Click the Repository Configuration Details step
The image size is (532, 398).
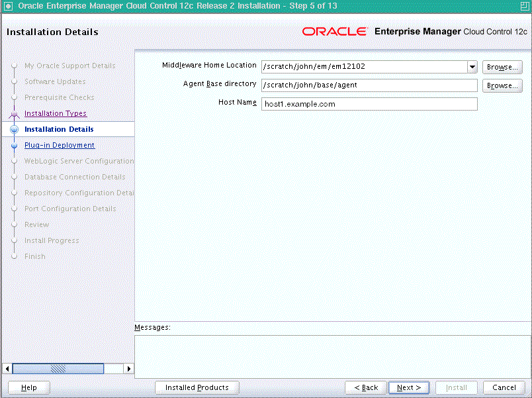point(79,193)
